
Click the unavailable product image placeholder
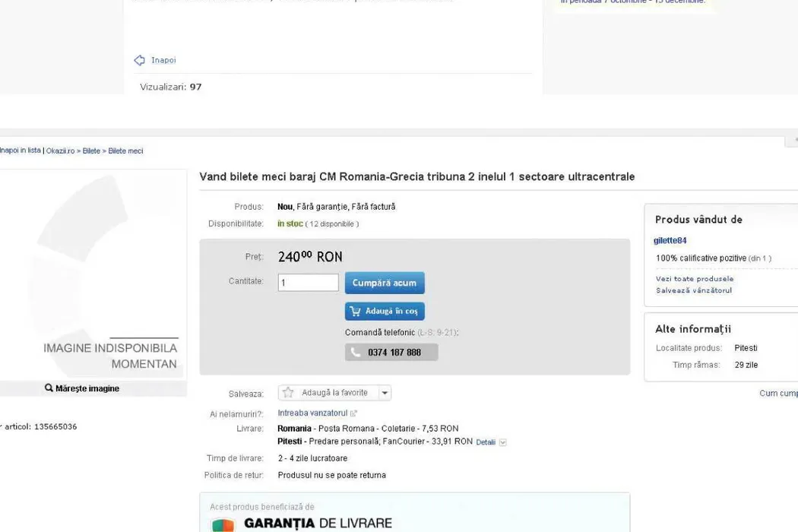pos(93,274)
